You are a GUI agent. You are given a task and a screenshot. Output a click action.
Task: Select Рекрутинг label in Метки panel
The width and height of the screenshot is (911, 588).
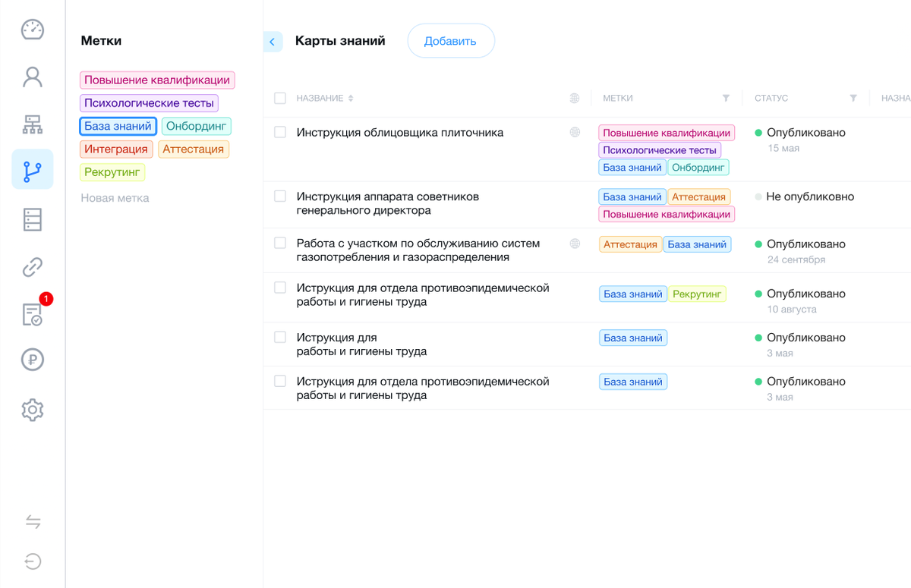112,172
